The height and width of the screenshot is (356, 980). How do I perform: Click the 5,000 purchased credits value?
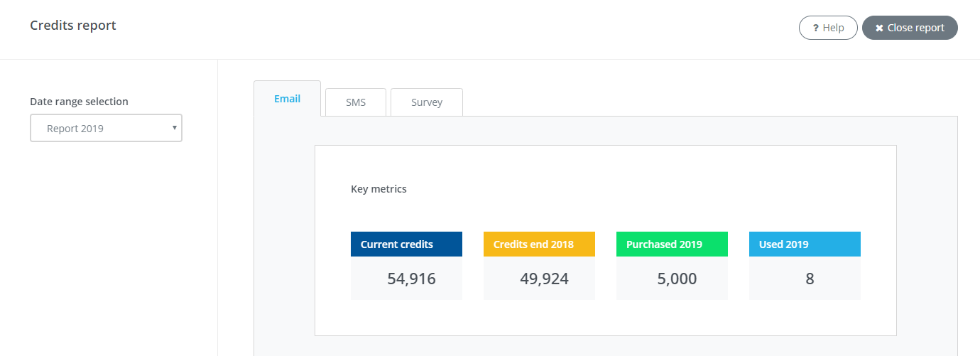click(677, 279)
